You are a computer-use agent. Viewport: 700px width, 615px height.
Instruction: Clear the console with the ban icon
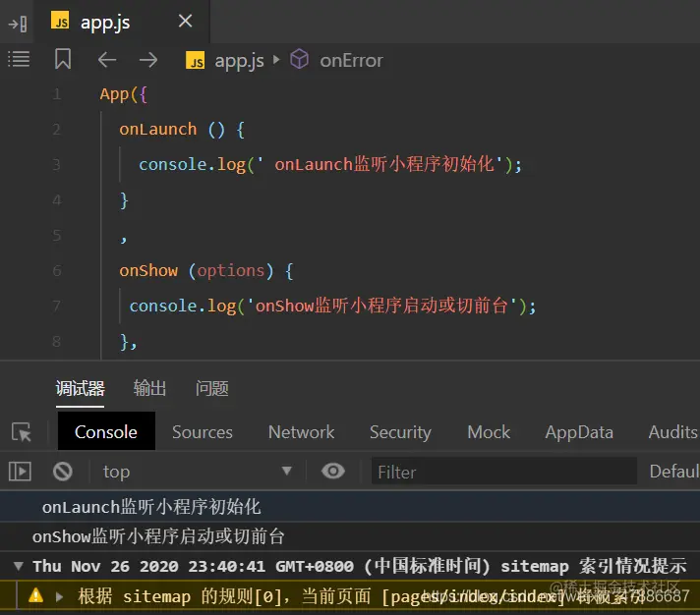tap(63, 472)
